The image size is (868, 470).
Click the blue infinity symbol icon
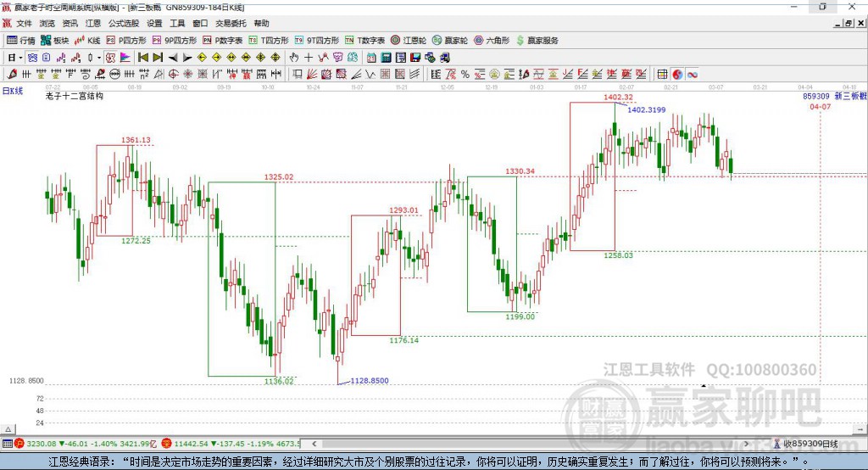coord(692,75)
